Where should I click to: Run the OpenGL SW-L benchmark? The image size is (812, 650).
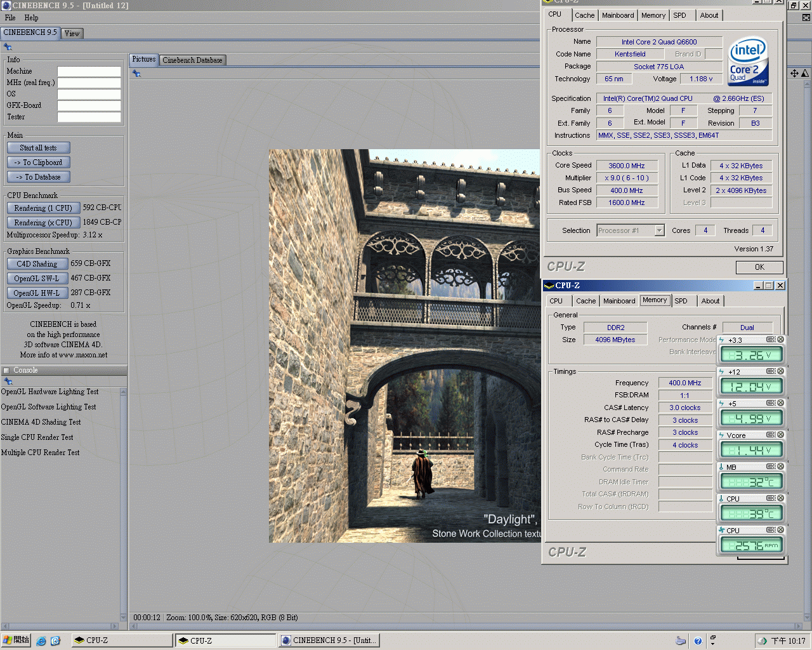pyautogui.click(x=37, y=279)
